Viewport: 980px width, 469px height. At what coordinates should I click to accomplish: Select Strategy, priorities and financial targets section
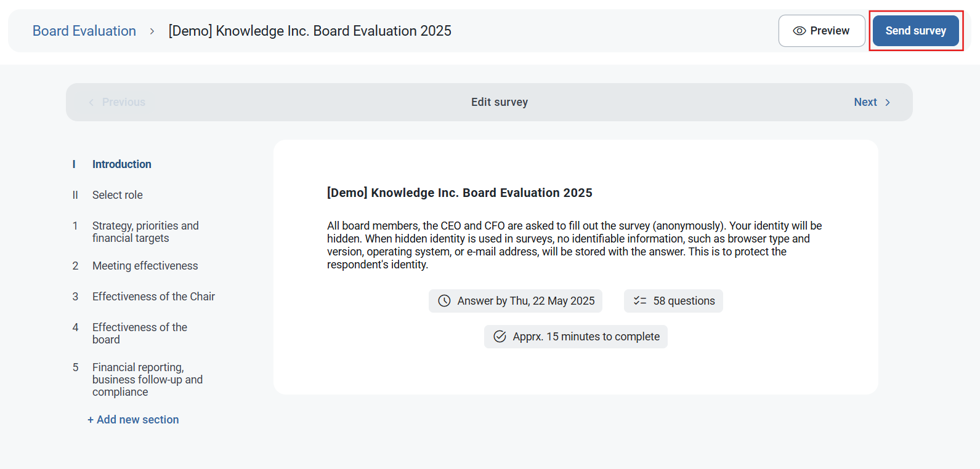[x=145, y=232]
